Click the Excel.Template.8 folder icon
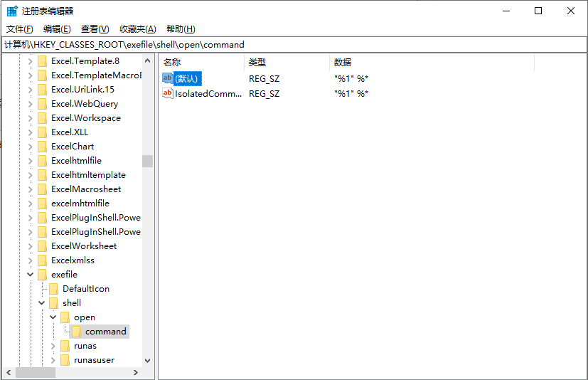 [x=43, y=61]
